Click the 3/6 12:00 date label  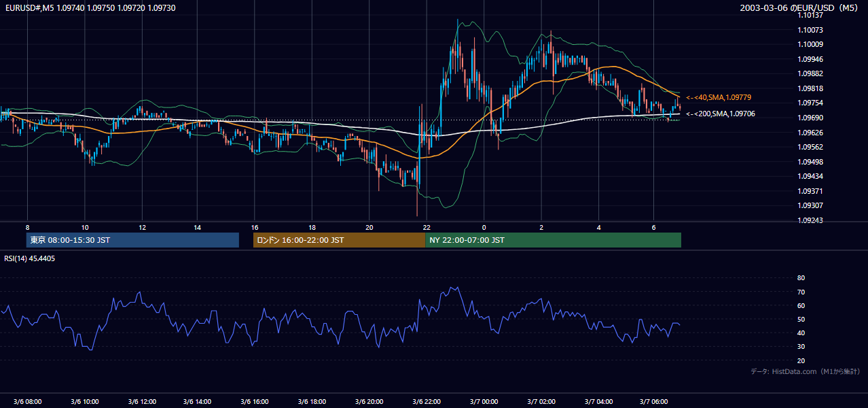[141, 402]
